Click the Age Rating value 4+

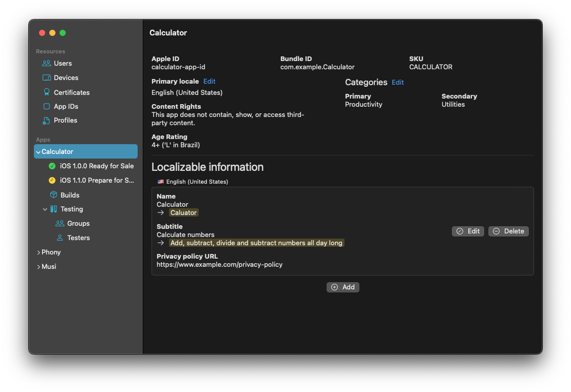pos(176,145)
